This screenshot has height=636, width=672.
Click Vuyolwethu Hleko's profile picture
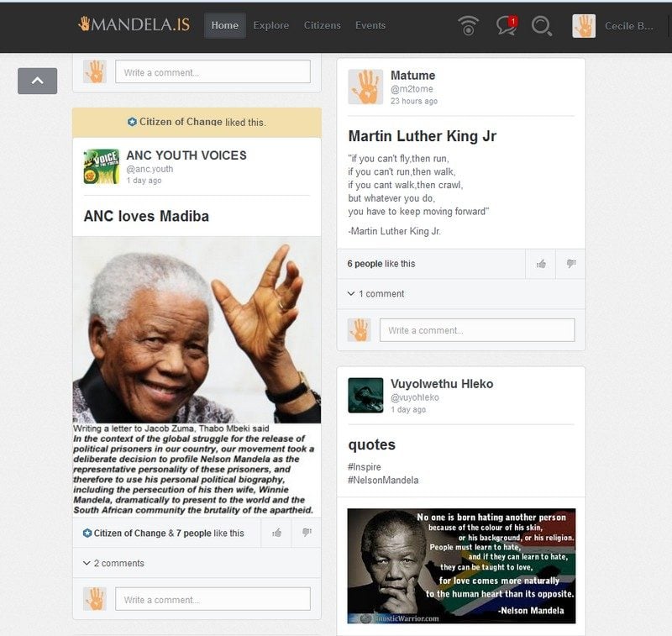365,395
